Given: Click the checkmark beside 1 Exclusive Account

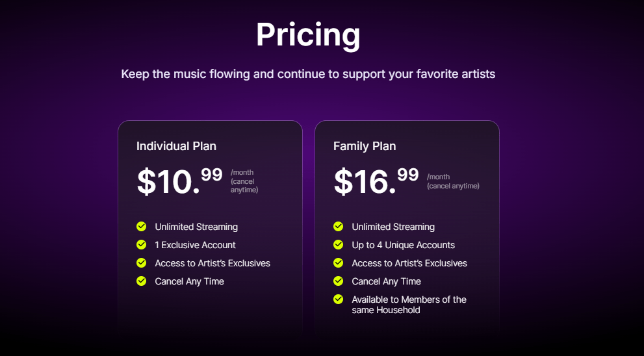Looking at the screenshot, I should pyautogui.click(x=141, y=245).
